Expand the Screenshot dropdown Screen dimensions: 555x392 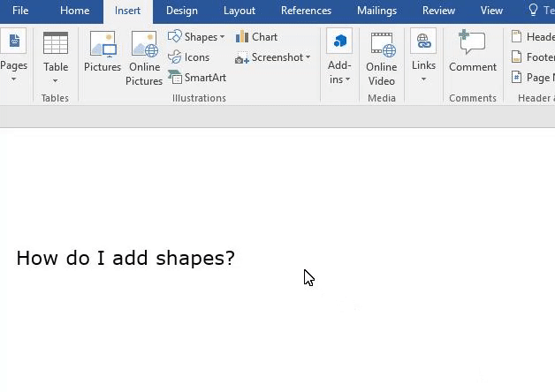[x=273, y=57]
